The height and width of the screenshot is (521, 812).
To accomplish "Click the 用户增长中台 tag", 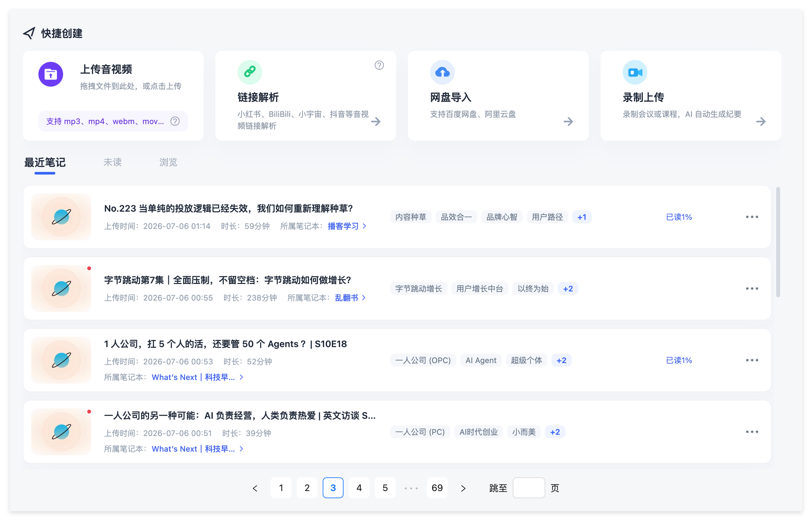I will pyautogui.click(x=480, y=289).
